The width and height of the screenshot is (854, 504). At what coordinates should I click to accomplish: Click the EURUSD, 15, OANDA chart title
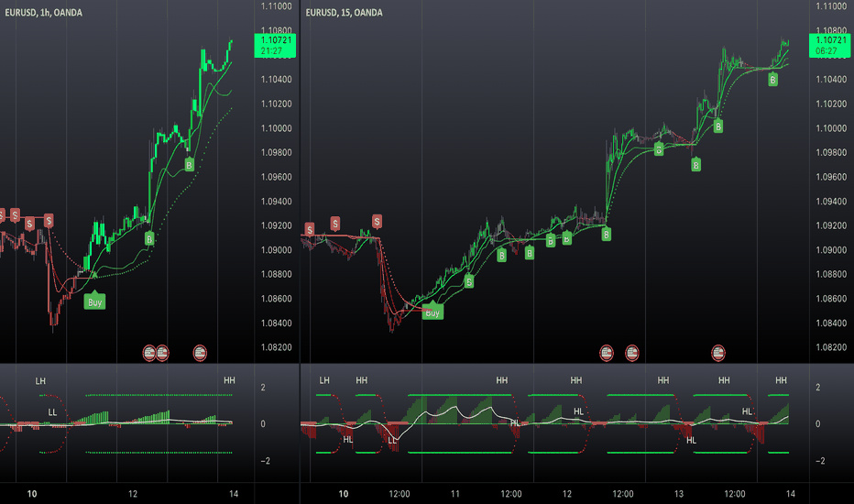coord(344,13)
